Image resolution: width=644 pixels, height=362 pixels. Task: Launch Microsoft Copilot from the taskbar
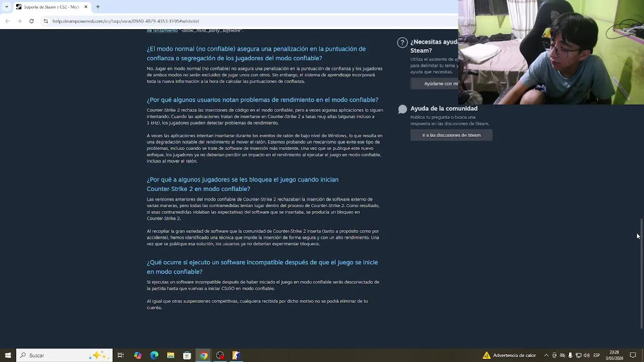pos(137,355)
